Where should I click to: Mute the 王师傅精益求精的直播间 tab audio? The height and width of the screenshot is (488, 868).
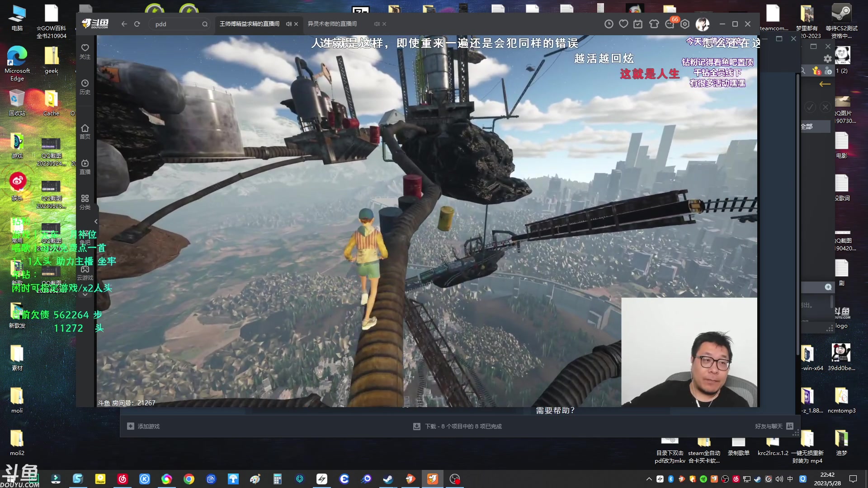click(x=288, y=24)
